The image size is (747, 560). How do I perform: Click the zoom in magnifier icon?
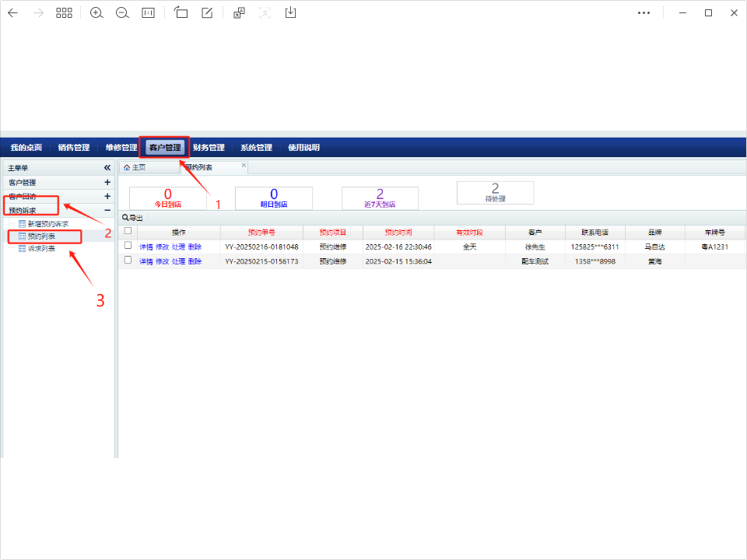coord(96,13)
